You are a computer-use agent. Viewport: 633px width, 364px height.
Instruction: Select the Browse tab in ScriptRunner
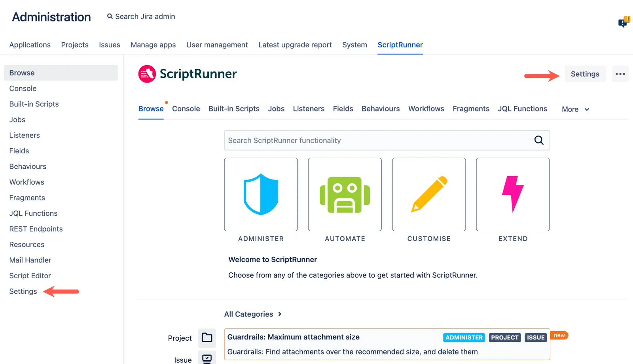pos(151,109)
